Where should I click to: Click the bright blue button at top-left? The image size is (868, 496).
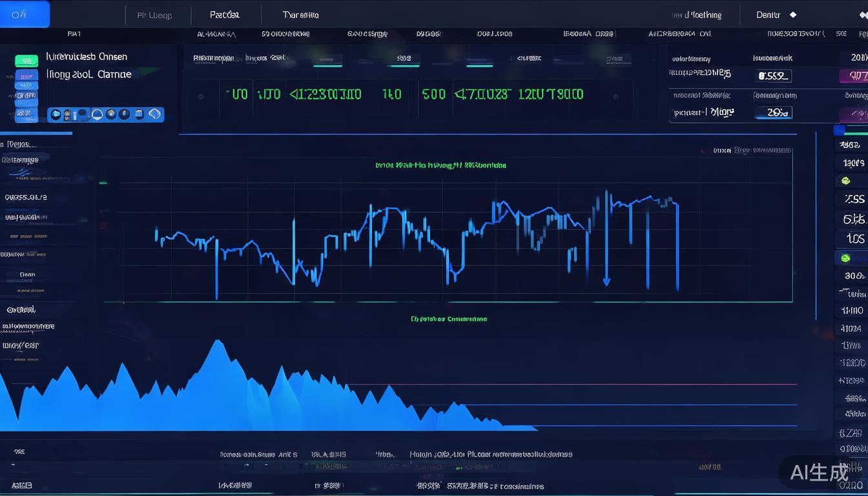click(x=25, y=14)
